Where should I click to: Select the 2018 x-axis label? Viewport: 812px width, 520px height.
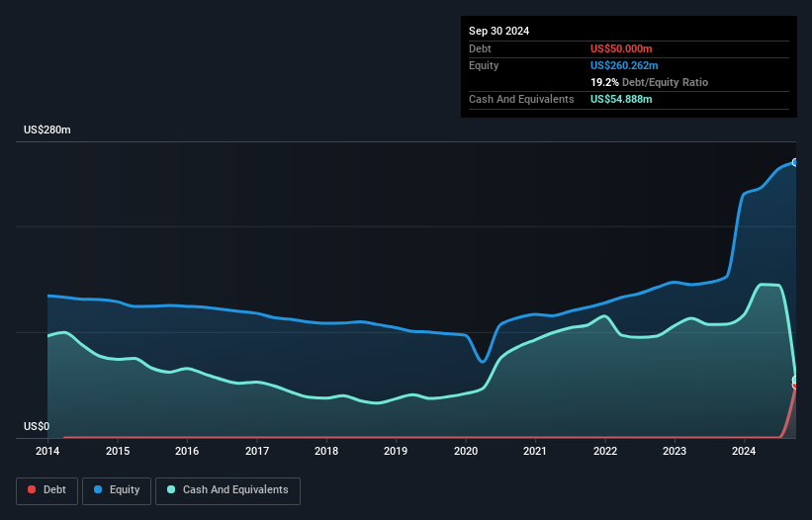(x=326, y=451)
